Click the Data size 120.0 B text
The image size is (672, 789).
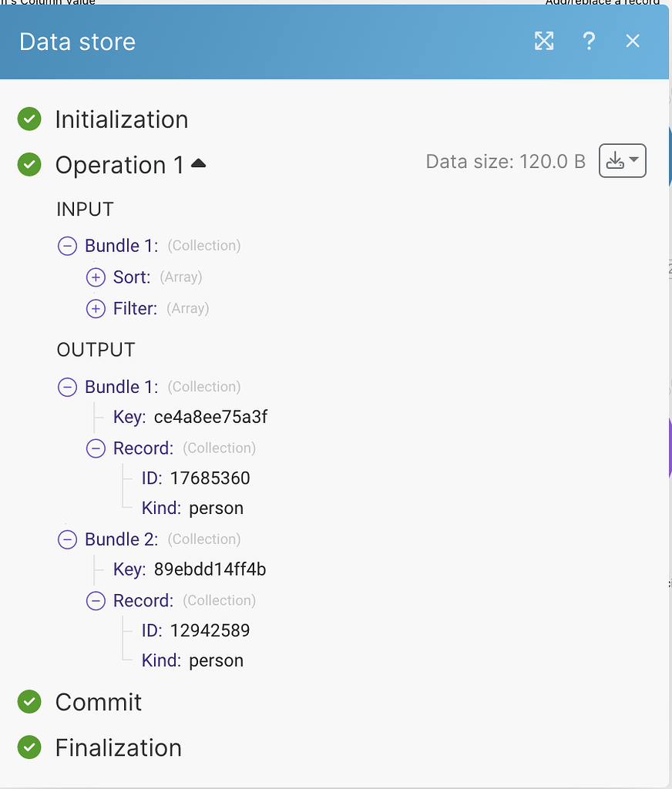[x=506, y=162]
